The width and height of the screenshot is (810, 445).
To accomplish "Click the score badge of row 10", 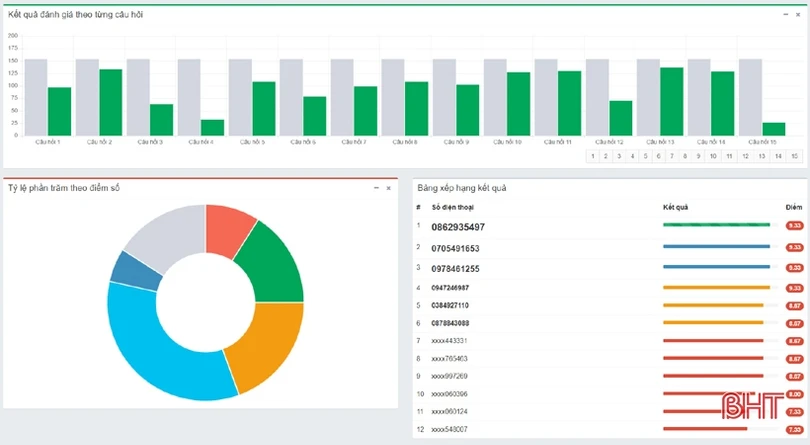I will pos(793,394).
